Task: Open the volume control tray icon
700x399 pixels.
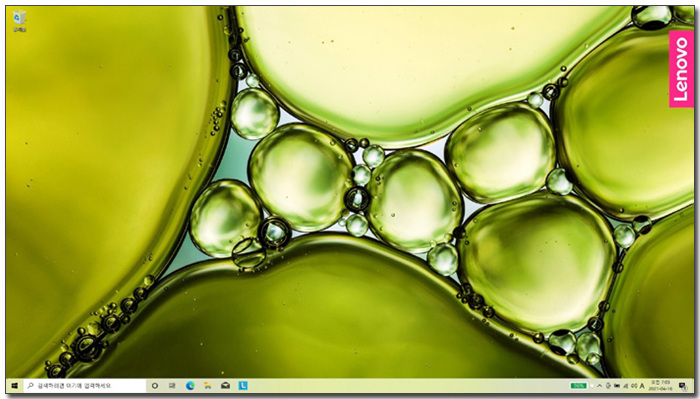Action: pyautogui.click(x=634, y=386)
